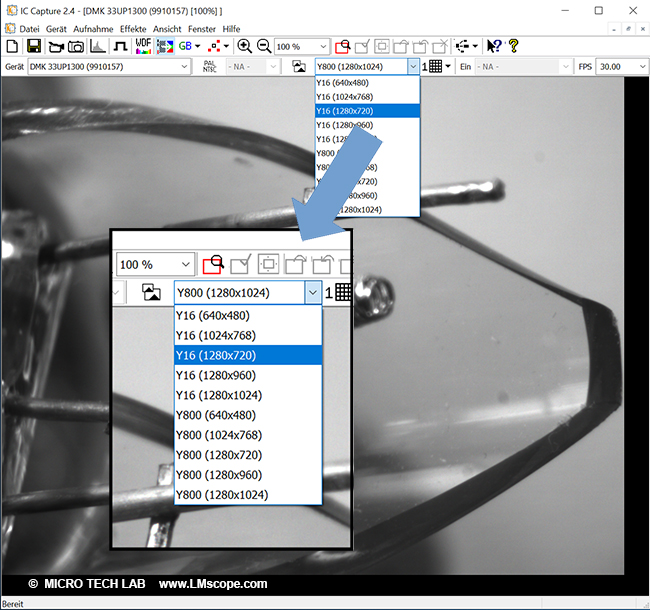
Task: Open the 100 % zoom level dropdown
Action: point(321,47)
